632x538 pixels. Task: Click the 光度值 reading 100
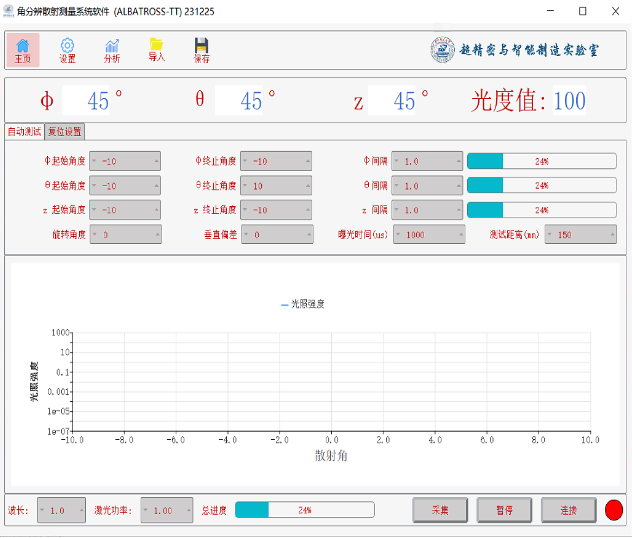(569, 100)
